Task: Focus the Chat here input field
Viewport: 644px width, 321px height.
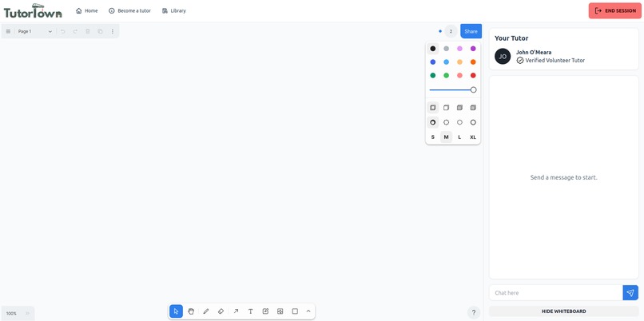Action: (x=556, y=293)
